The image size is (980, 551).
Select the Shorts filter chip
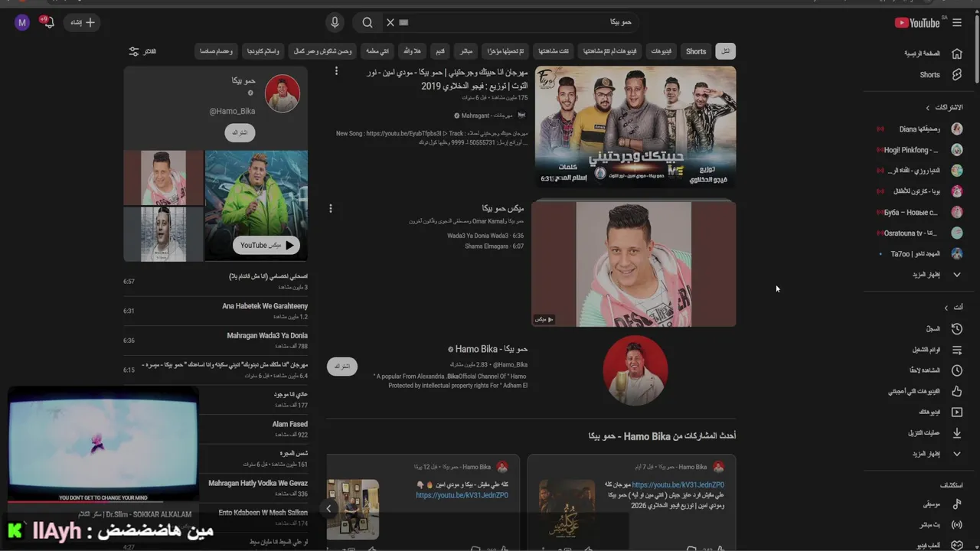(x=696, y=51)
